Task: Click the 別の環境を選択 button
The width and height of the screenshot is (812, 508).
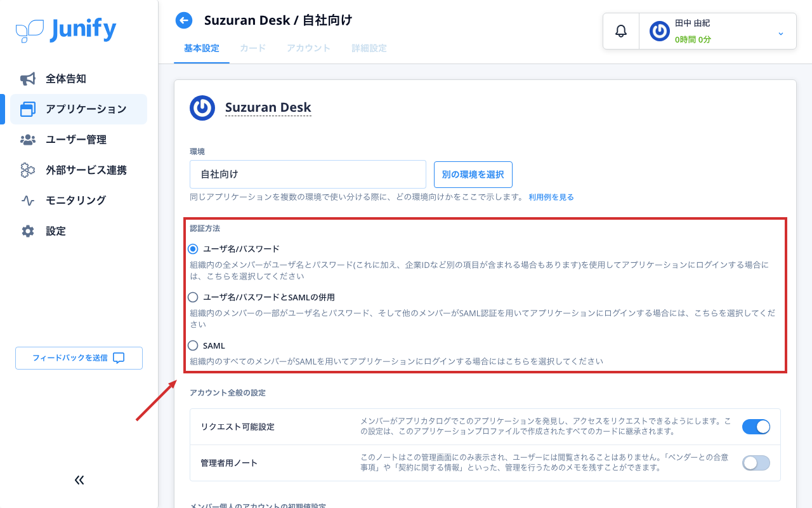Action: tap(473, 175)
